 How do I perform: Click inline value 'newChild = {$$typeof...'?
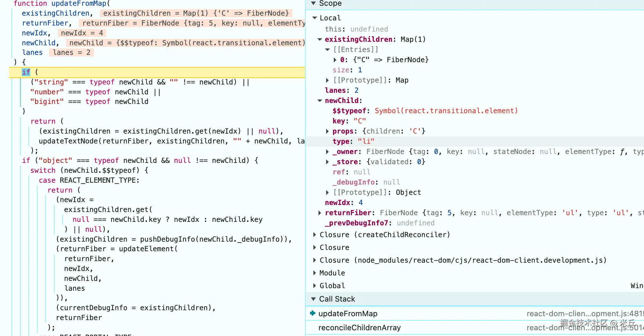pyautogui.click(x=185, y=43)
